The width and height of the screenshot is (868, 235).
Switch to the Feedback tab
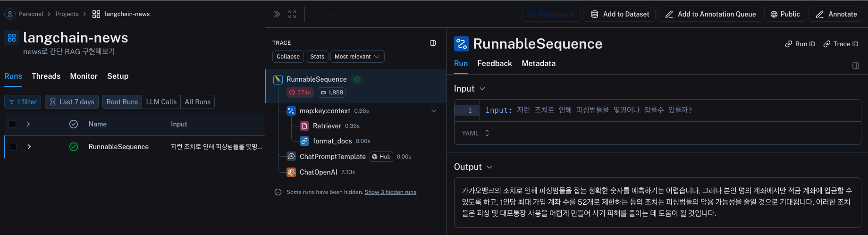click(x=495, y=64)
